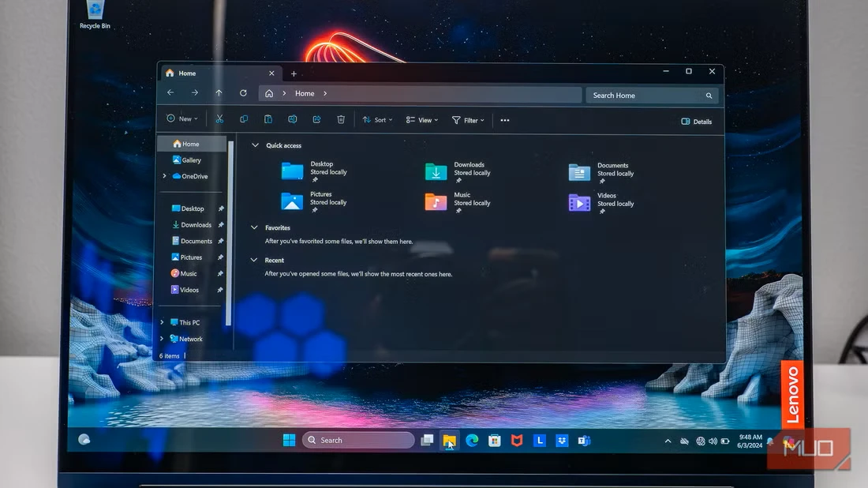Open Microsoft Edge from the taskbar

(472, 441)
